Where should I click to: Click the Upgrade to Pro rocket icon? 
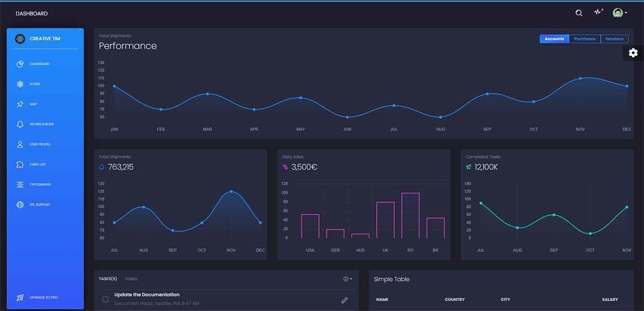point(20,297)
